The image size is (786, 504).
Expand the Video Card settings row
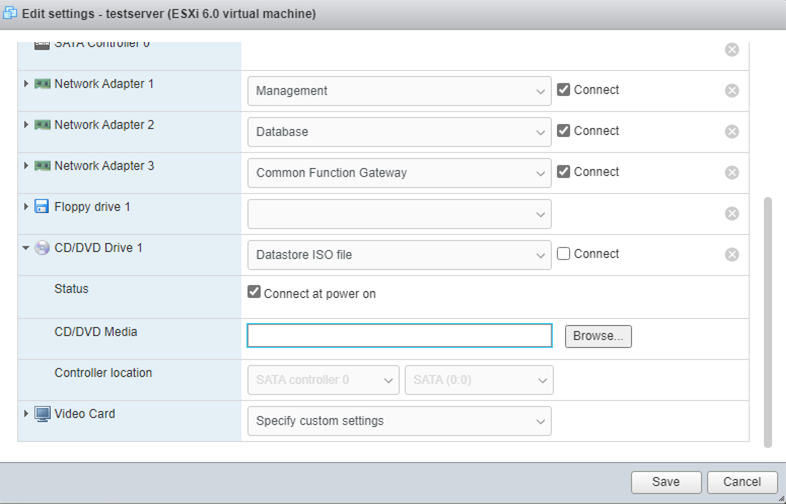pos(26,414)
